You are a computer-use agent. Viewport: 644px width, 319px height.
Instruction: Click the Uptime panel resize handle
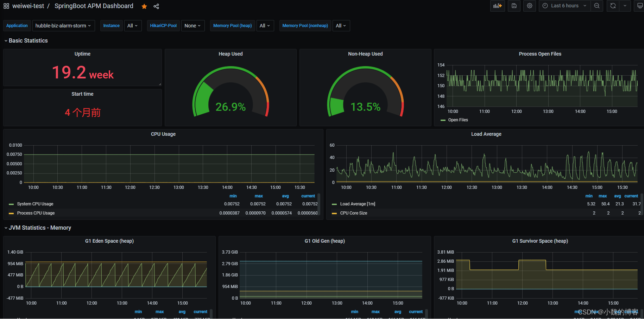pyautogui.click(x=160, y=84)
